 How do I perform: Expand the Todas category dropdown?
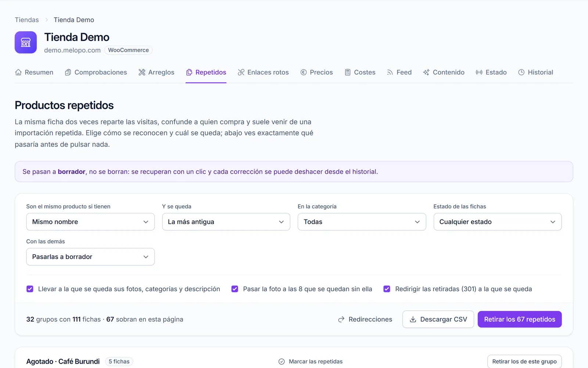362,222
